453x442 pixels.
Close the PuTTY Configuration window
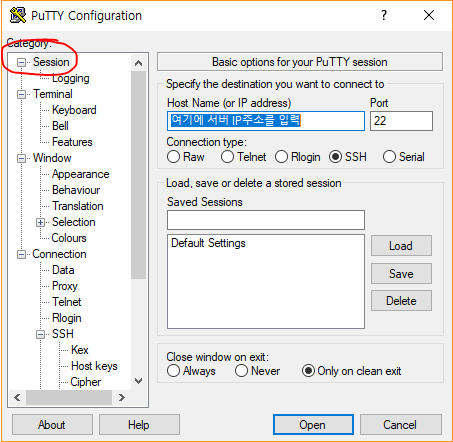point(429,15)
